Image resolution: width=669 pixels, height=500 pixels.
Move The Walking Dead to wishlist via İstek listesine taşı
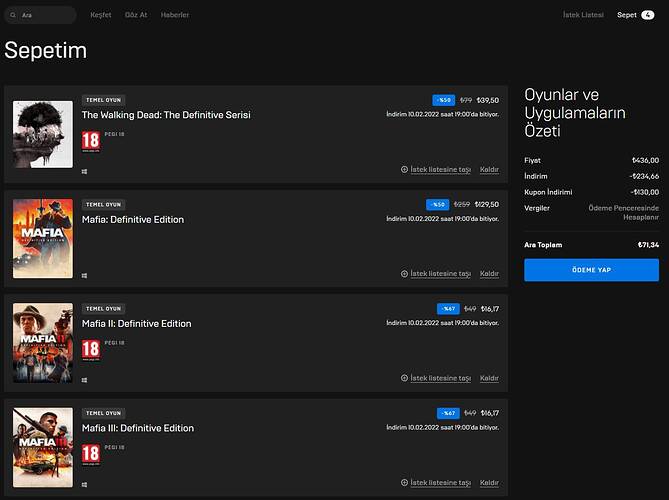440,169
